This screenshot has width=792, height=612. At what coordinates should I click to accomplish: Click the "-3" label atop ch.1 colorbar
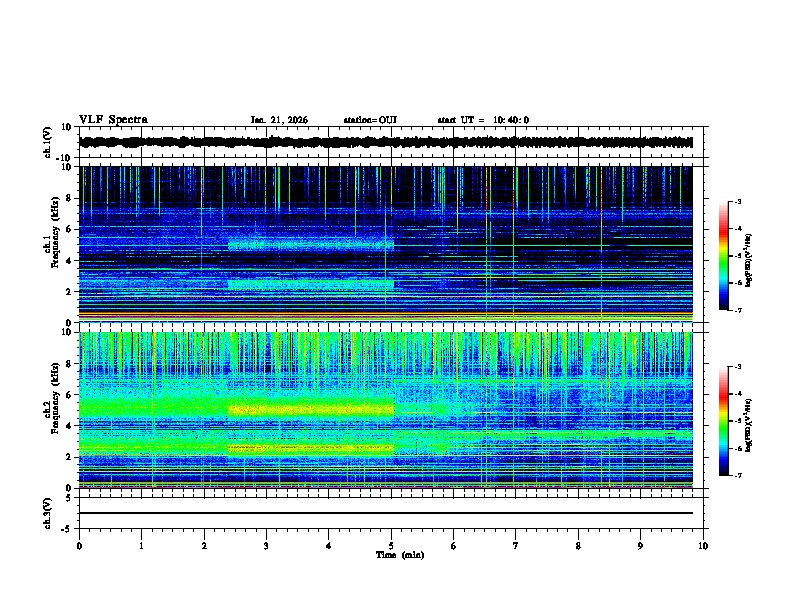pyautogui.click(x=737, y=201)
